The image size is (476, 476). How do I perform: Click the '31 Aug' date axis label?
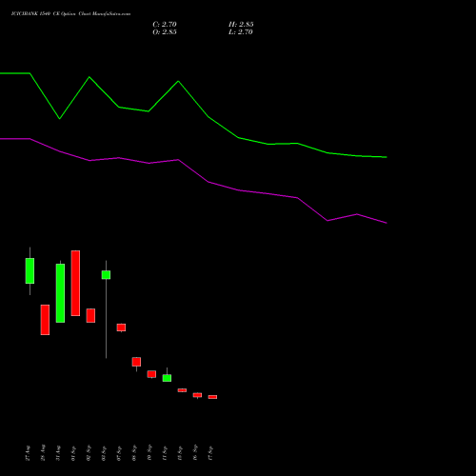point(58,453)
